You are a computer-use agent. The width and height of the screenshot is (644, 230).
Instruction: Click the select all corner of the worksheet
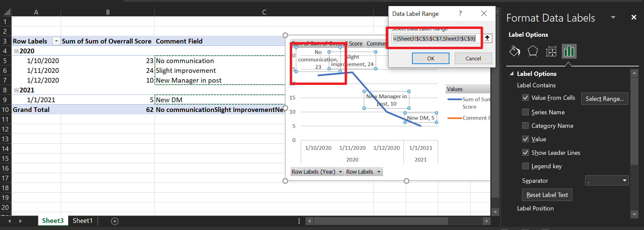tap(6, 12)
